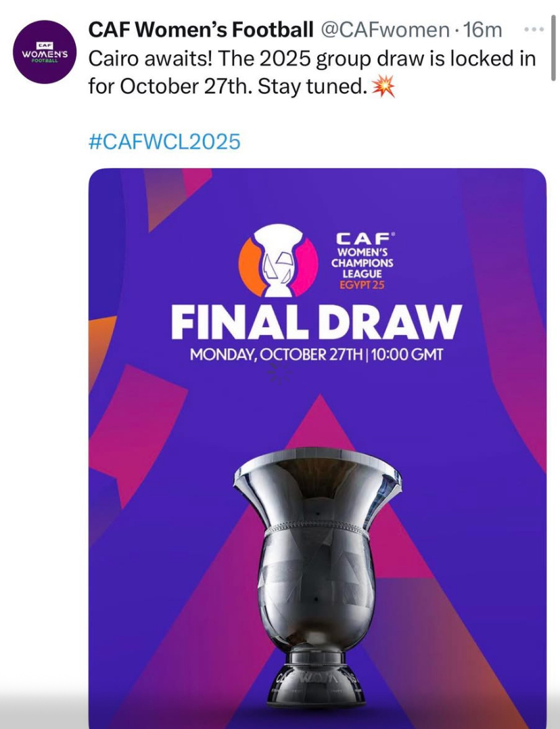Click the 16m timestamp to open the tweet
Viewport: 560px width, 729px height.
pyautogui.click(x=486, y=30)
